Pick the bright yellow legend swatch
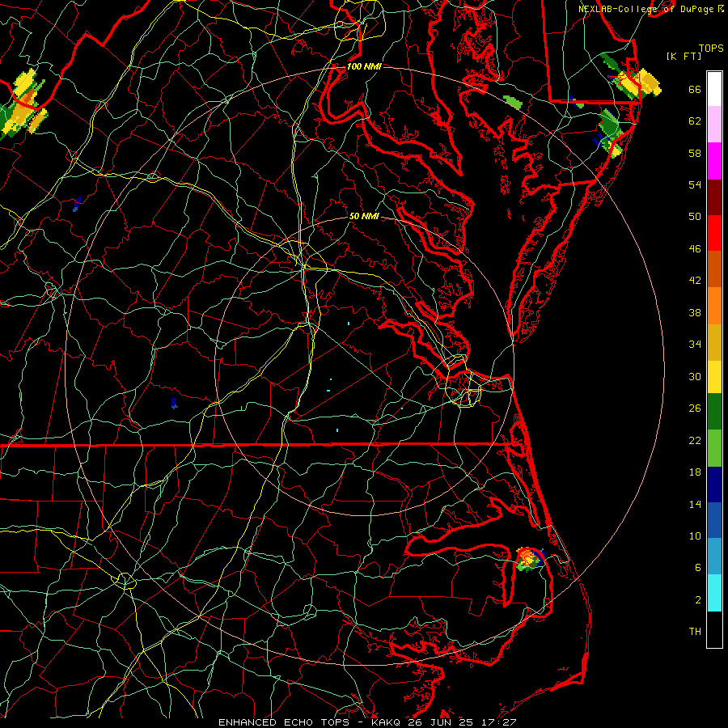This screenshot has height=728, width=728. coord(714,377)
